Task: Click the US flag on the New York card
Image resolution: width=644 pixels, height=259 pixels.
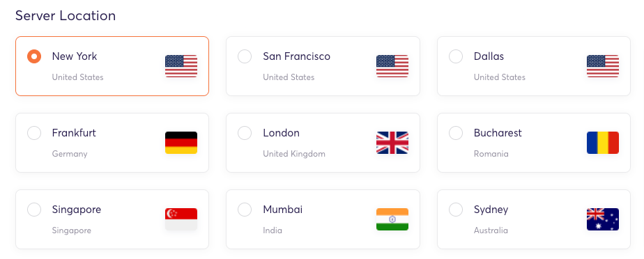Action: (181, 66)
